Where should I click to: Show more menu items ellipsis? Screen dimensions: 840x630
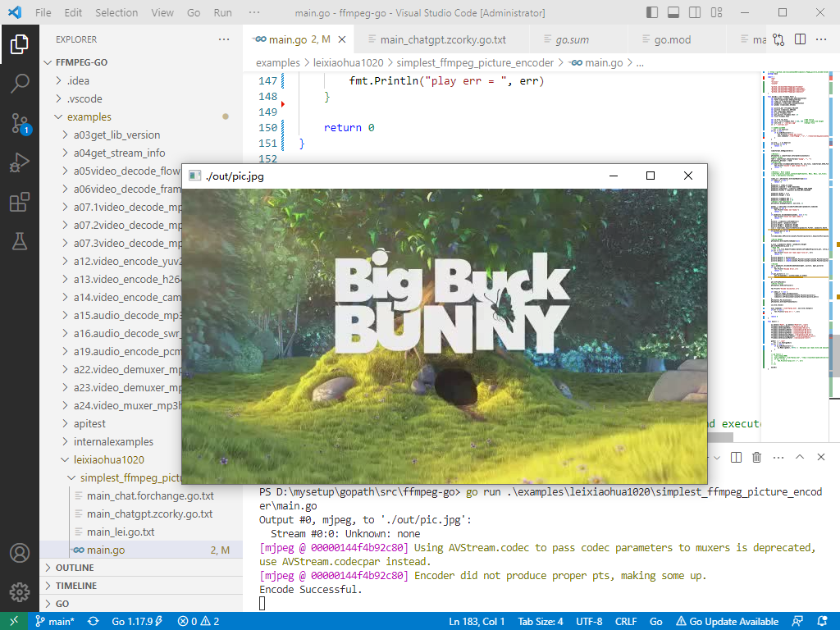(x=254, y=12)
